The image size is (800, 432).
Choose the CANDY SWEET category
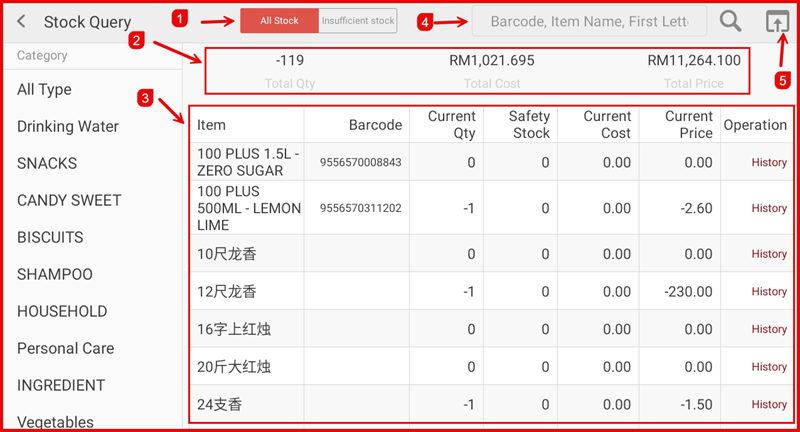(69, 200)
